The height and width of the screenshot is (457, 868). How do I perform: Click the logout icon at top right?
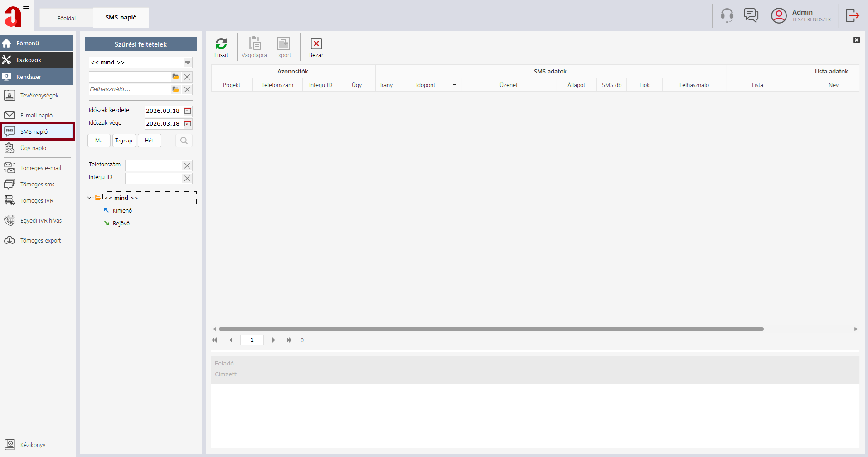pyautogui.click(x=852, y=15)
